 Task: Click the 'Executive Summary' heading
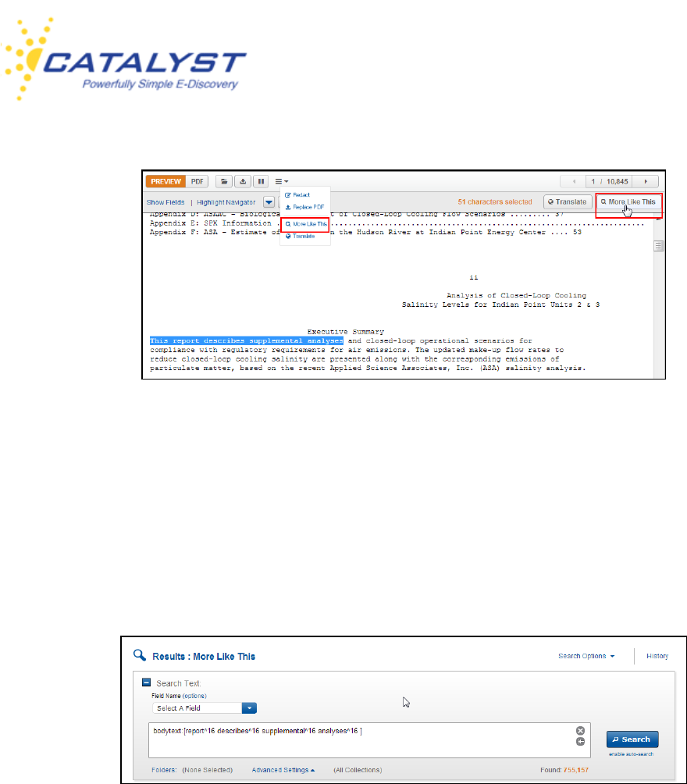pyautogui.click(x=346, y=332)
